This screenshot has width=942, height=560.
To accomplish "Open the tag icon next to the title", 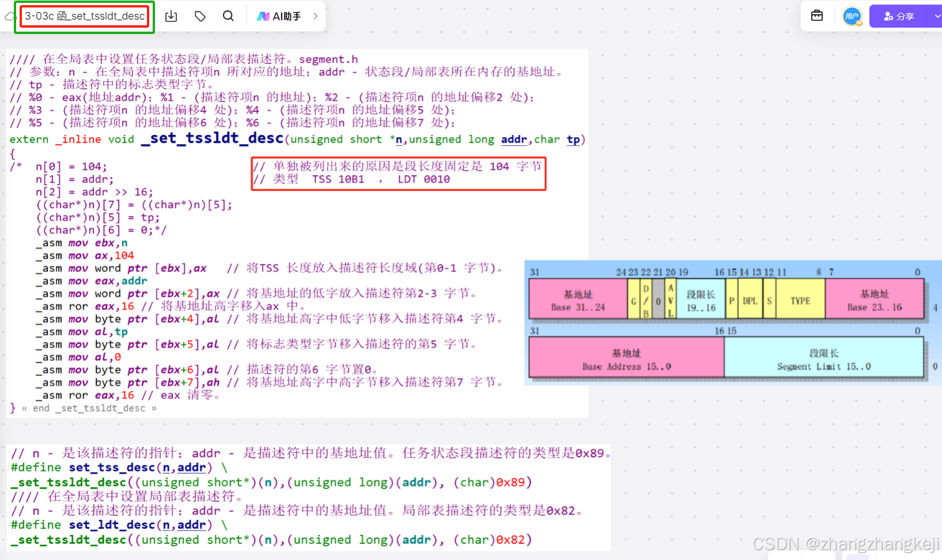I will tap(200, 16).
